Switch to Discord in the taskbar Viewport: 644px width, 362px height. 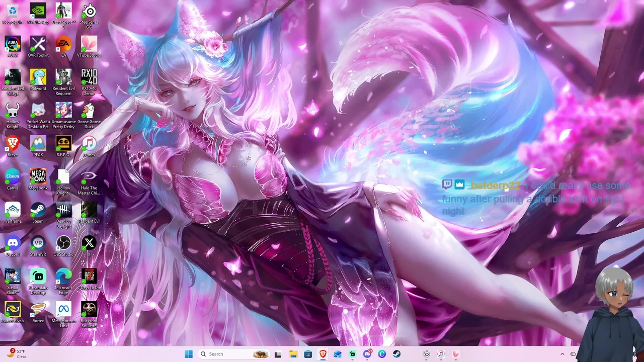367,354
